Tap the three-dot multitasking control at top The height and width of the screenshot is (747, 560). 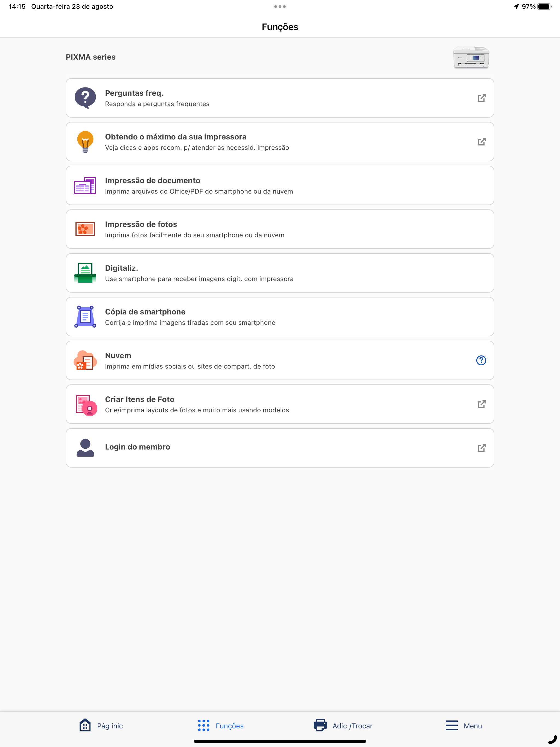point(280,6)
